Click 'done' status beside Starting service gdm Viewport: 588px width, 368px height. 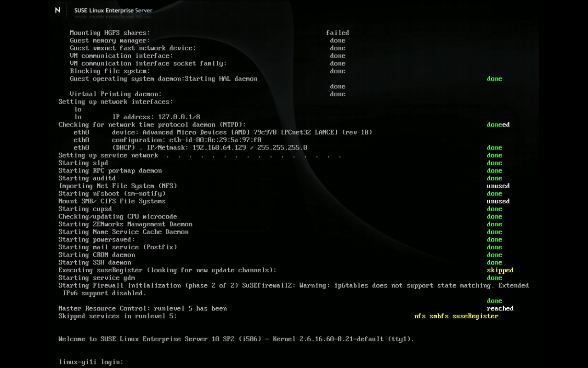point(494,278)
